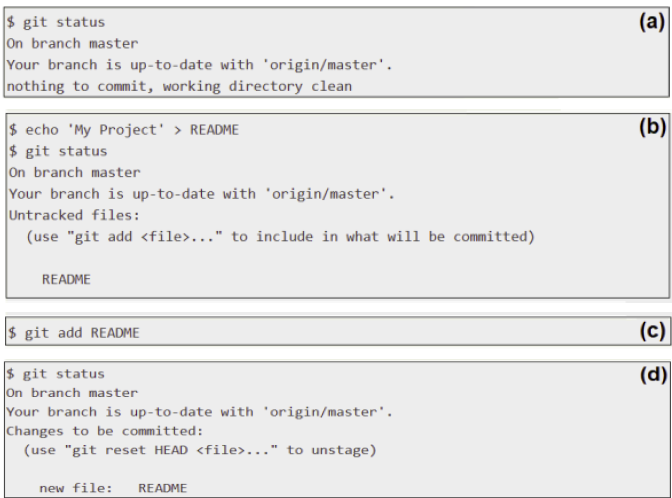The image size is (672, 498).
Task: Select "nothing to commit, working directory clean" line
Action: coord(179,86)
